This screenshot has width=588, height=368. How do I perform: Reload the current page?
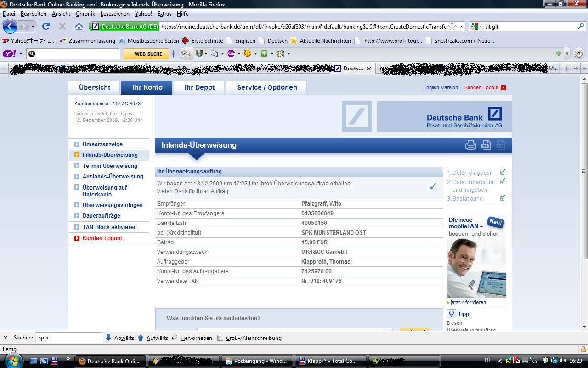pyautogui.click(x=46, y=26)
